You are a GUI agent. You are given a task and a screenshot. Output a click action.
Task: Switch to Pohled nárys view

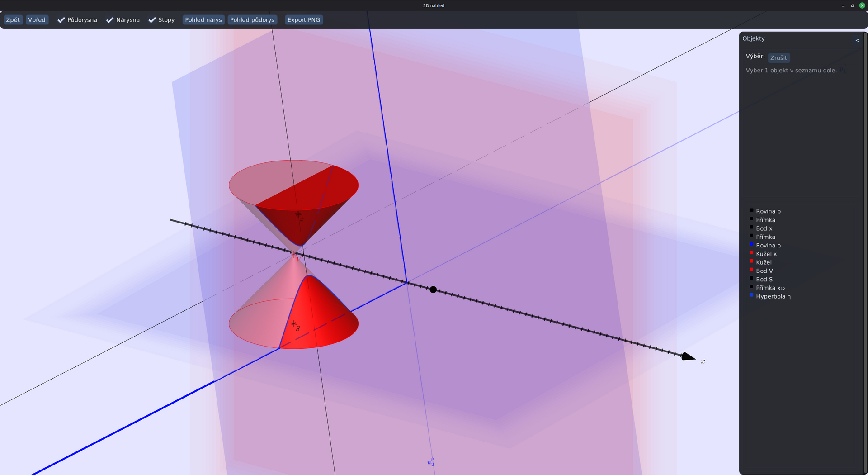203,20
